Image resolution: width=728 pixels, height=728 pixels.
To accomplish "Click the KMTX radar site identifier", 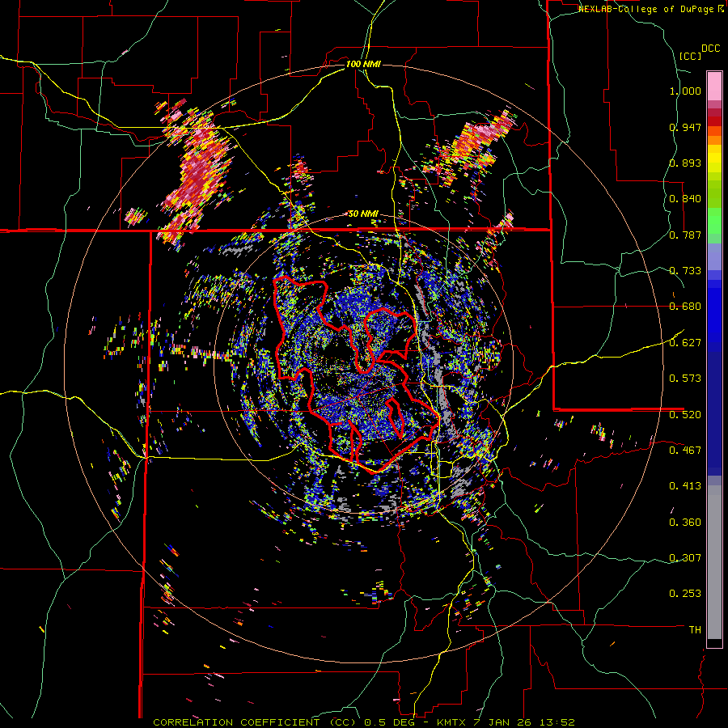I will (x=452, y=722).
